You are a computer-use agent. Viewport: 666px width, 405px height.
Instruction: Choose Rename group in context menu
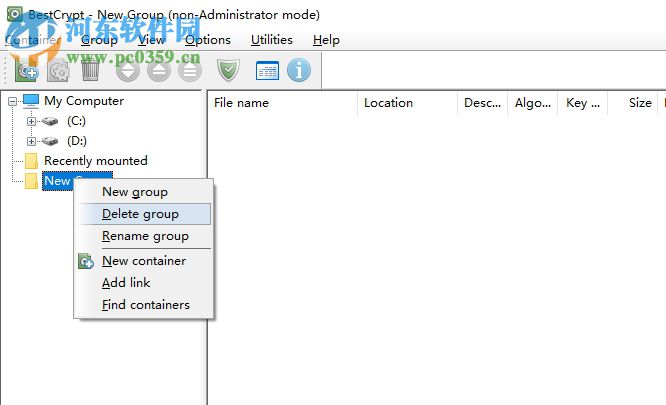[144, 236]
